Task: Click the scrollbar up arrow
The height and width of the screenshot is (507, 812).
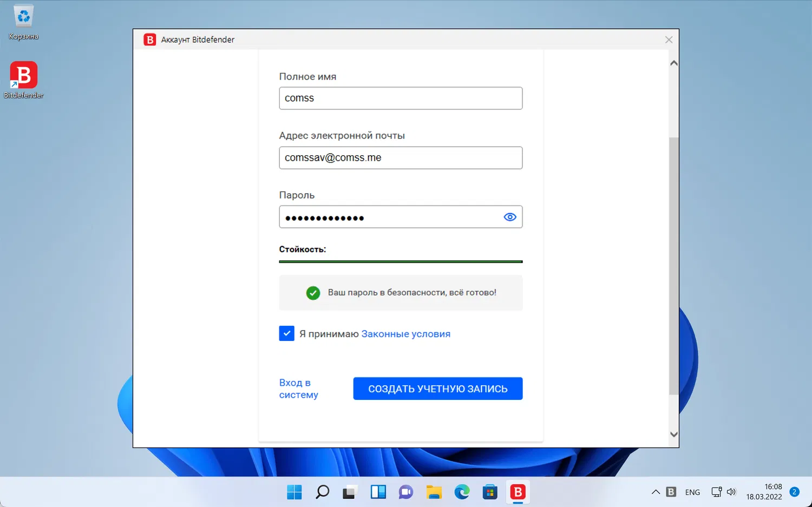Action: click(x=674, y=63)
